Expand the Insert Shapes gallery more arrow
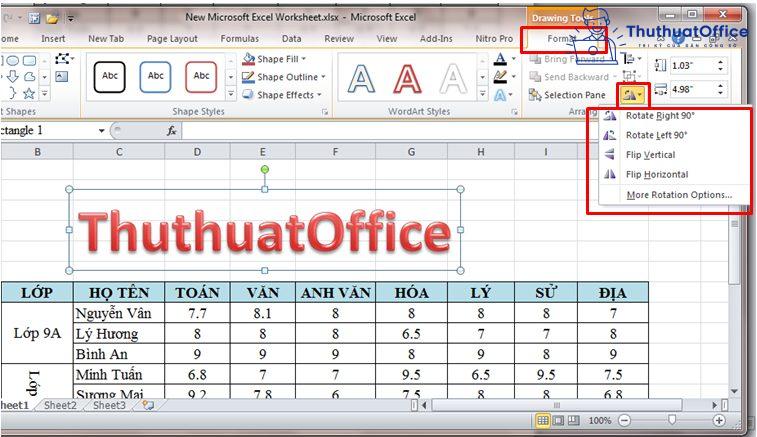 coord(44,94)
